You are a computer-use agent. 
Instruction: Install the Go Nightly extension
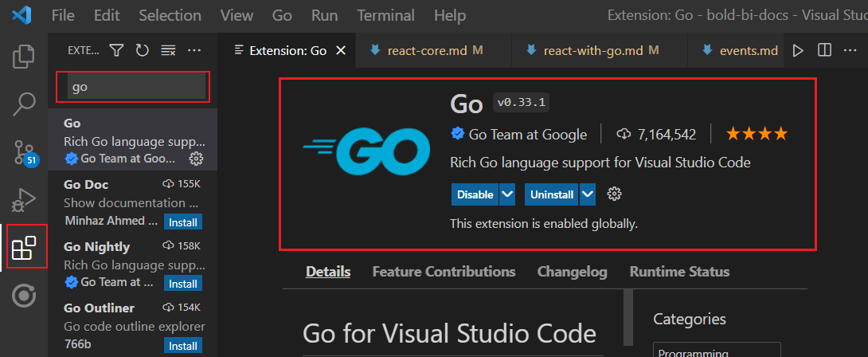pos(183,284)
